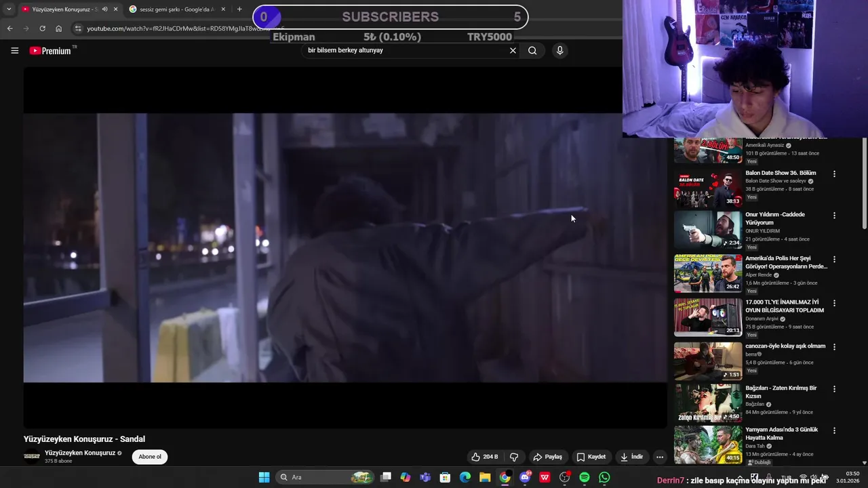Reload the YouTube page
This screenshot has width=868, height=488.
pyautogui.click(x=42, y=28)
